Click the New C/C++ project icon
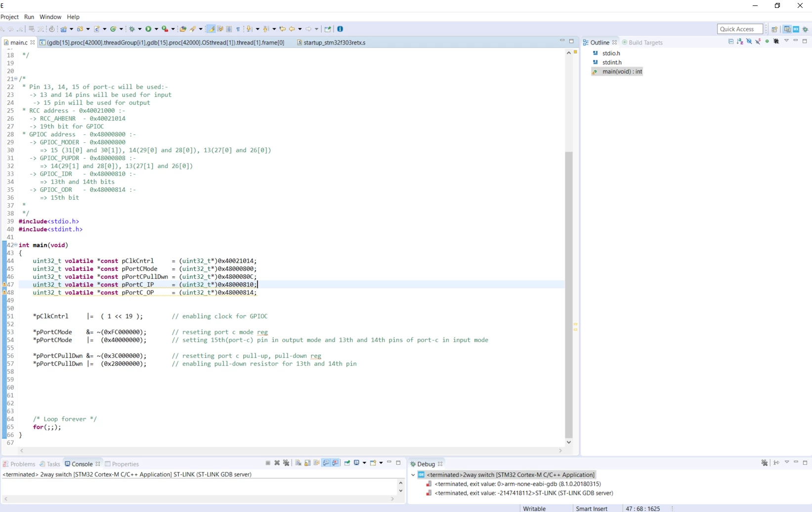The width and height of the screenshot is (812, 512). [x=64, y=29]
